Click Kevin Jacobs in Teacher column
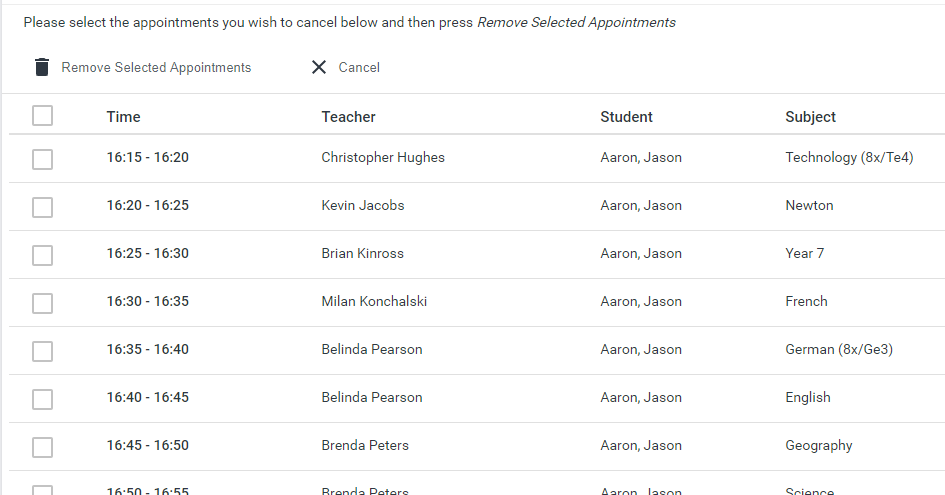945x495 pixels. (x=363, y=205)
